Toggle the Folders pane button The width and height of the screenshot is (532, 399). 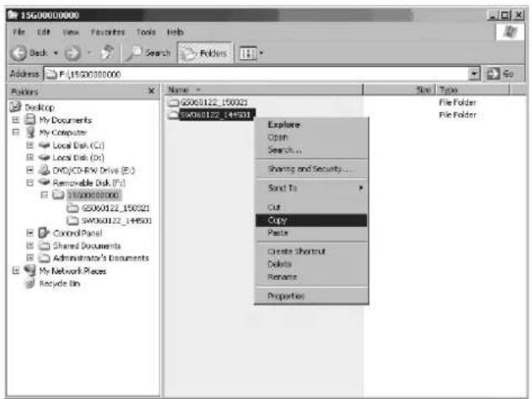205,52
